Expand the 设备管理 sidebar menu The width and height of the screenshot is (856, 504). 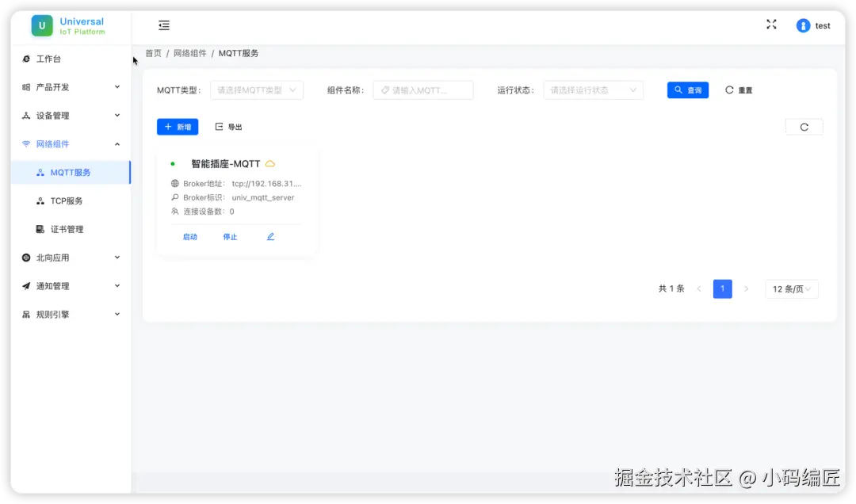tap(71, 116)
